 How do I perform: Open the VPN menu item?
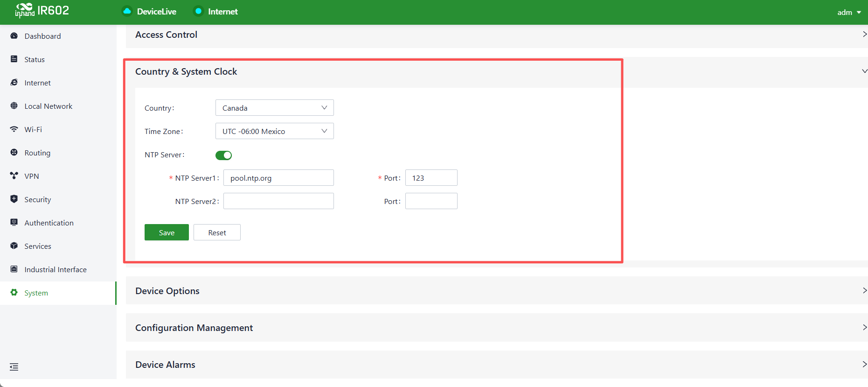pyautogui.click(x=58, y=176)
